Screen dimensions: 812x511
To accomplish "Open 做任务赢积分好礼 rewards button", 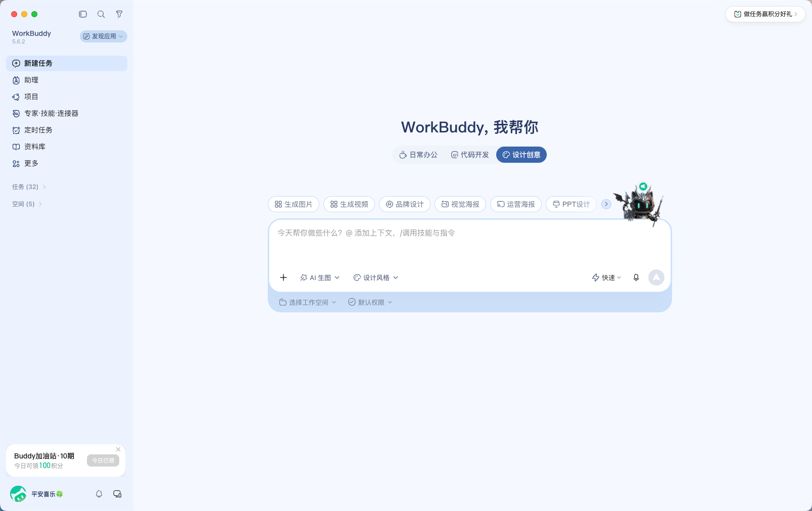I will (x=766, y=14).
